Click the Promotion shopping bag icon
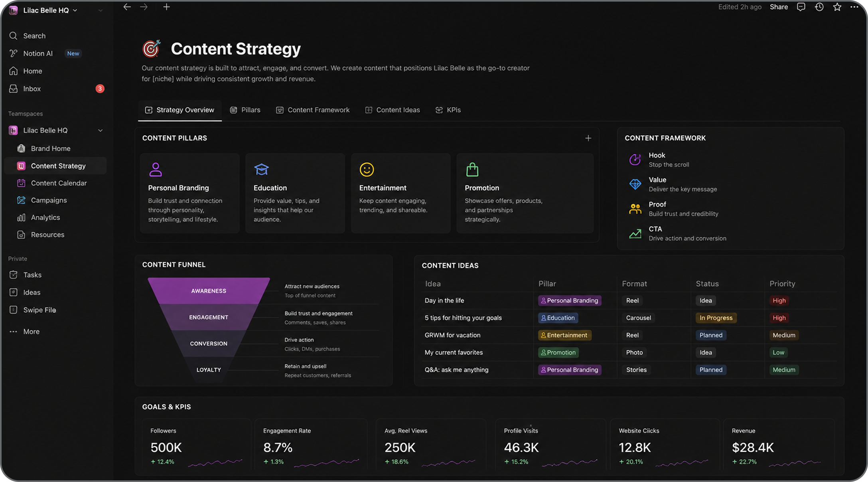868x482 pixels. (x=472, y=169)
